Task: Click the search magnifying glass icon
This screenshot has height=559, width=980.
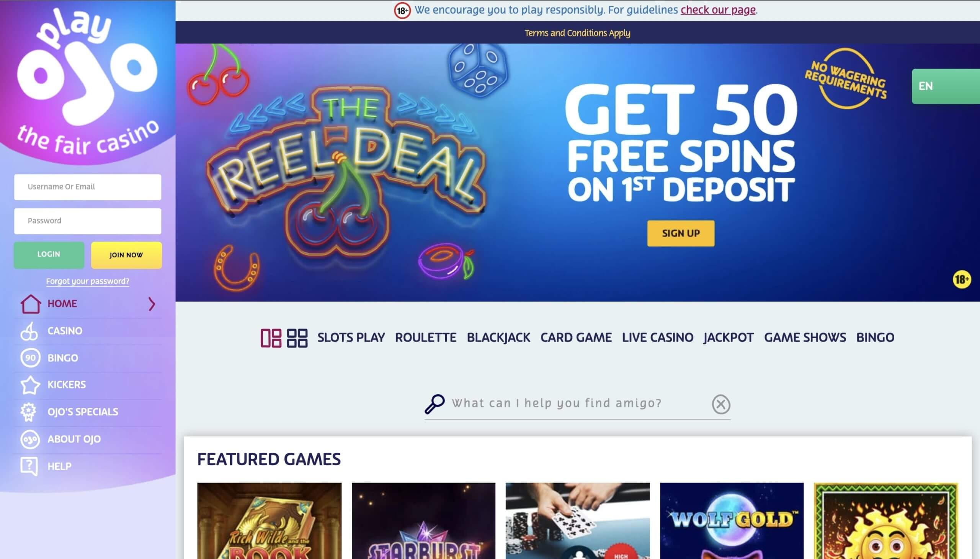Action: pos(434,404)
